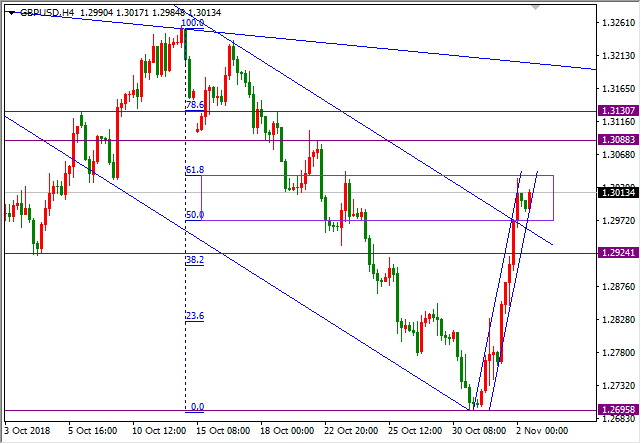Select the 78.6 Fibonacci level label
This screenshot has height=444, width=641.
(x=194, y=104)
